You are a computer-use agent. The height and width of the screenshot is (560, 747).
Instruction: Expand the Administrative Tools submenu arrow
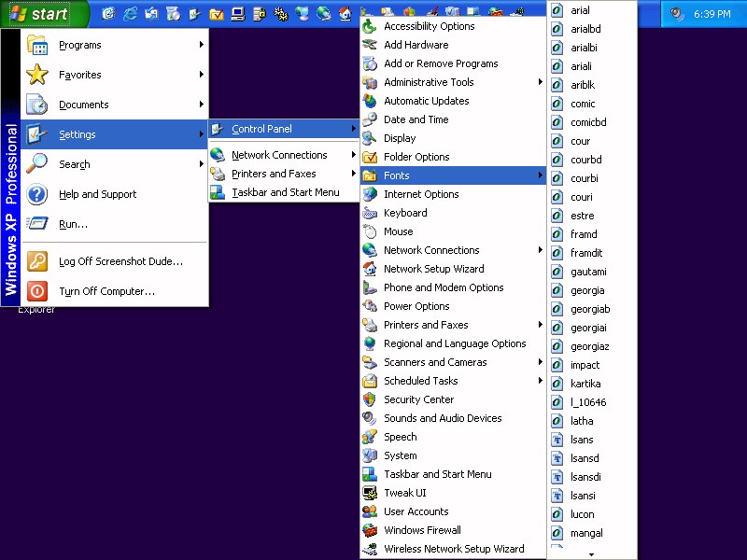click(540, 82)
